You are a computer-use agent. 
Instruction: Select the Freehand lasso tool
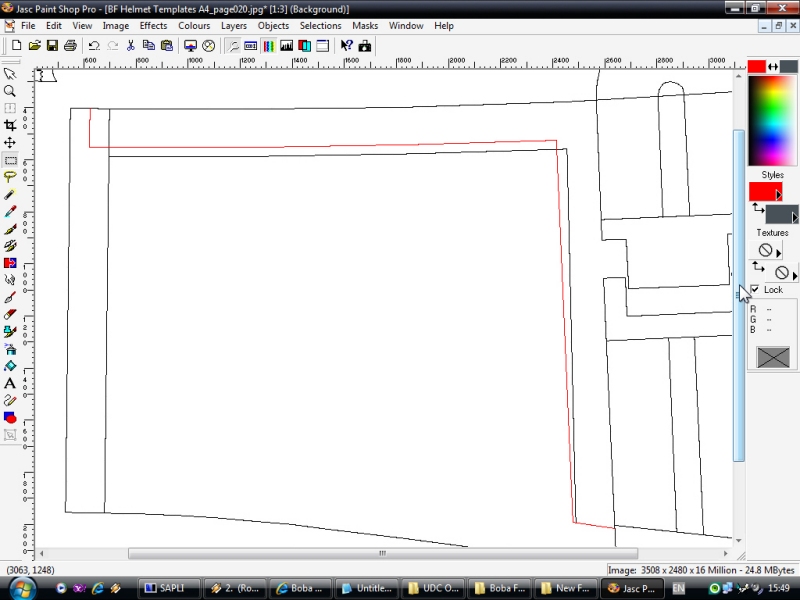click(10, 177)
